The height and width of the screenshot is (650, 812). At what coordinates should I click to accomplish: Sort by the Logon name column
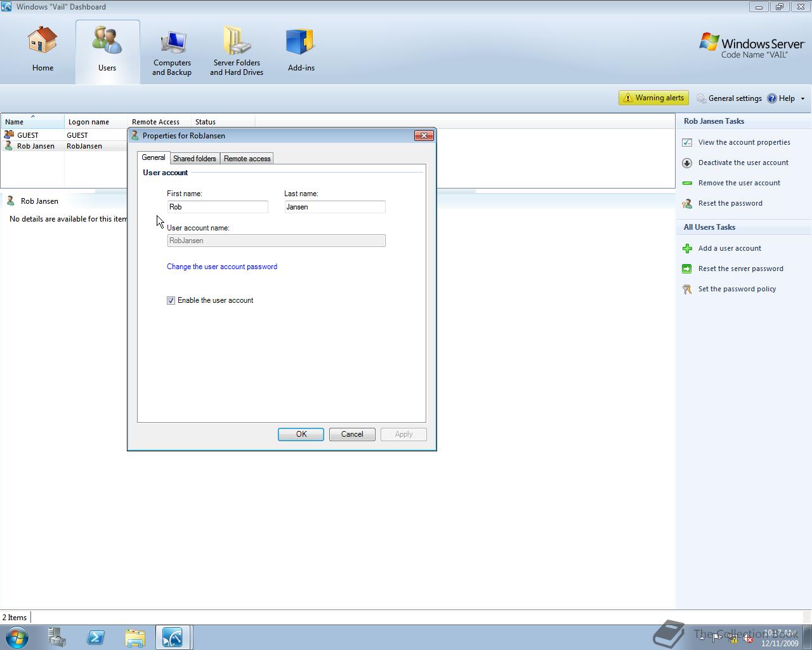pyautogui.click(x=96, y=121)
